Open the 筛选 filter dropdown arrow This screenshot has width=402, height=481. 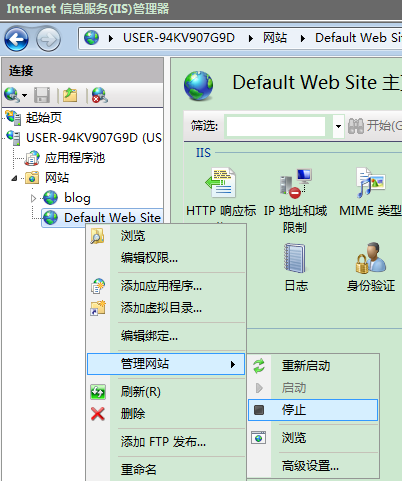tap(338, 126)
